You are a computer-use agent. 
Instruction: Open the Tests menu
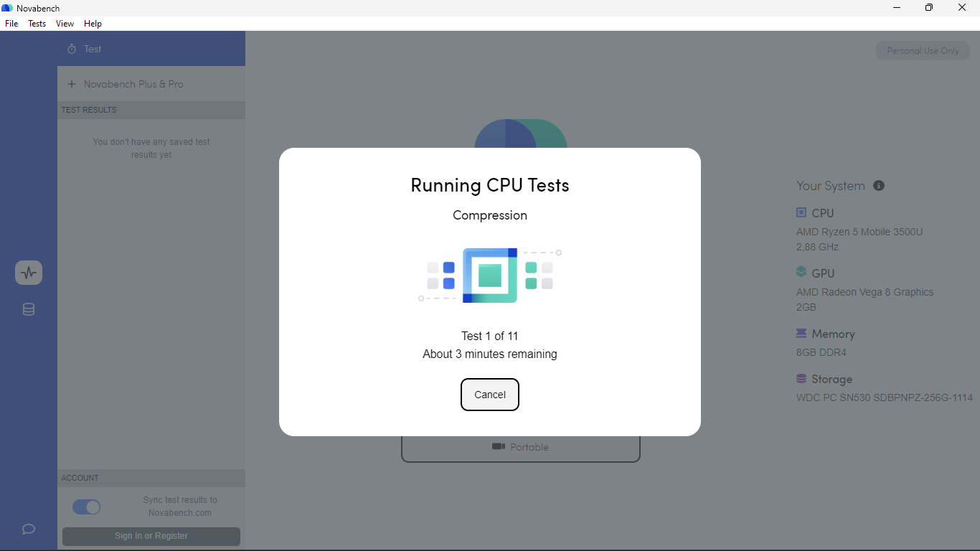pyautogui.click(x=37, y=24)
